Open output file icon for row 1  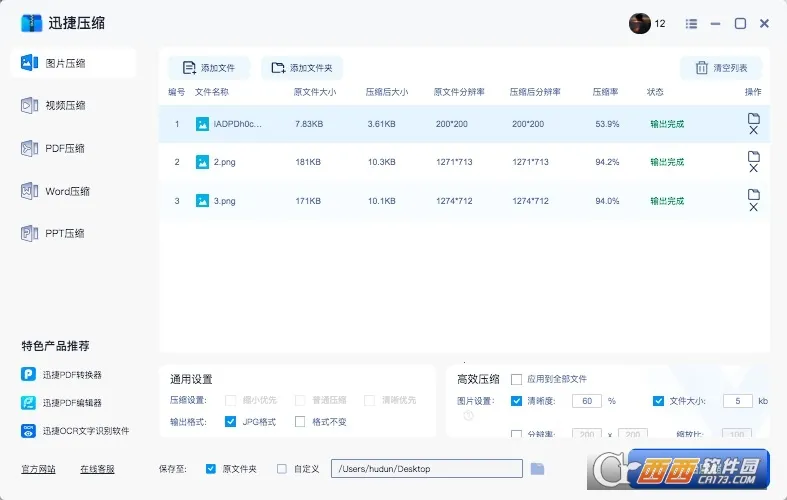click(x=753, y=118)
